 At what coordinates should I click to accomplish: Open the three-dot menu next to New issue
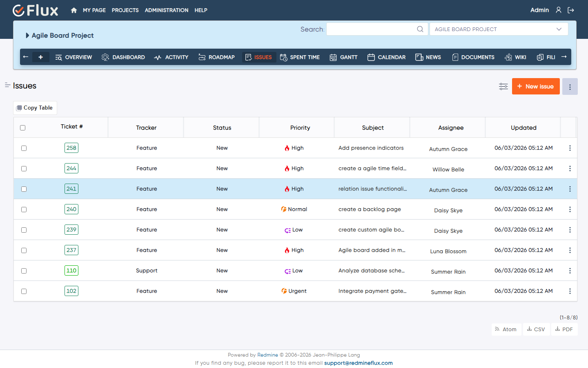(570, 87)
